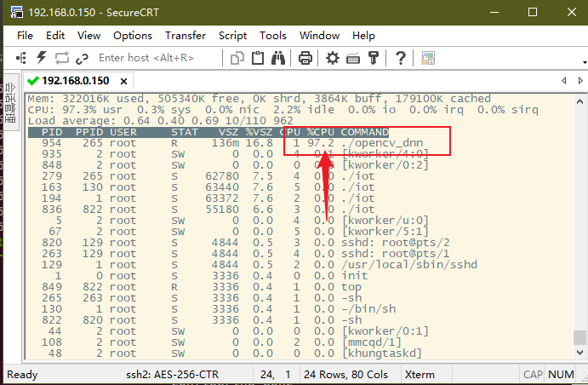Viewport: 588px width, 385px height.
Task: Click the ssh2: AES-256-CTR status entry
Action: [172, 375]
